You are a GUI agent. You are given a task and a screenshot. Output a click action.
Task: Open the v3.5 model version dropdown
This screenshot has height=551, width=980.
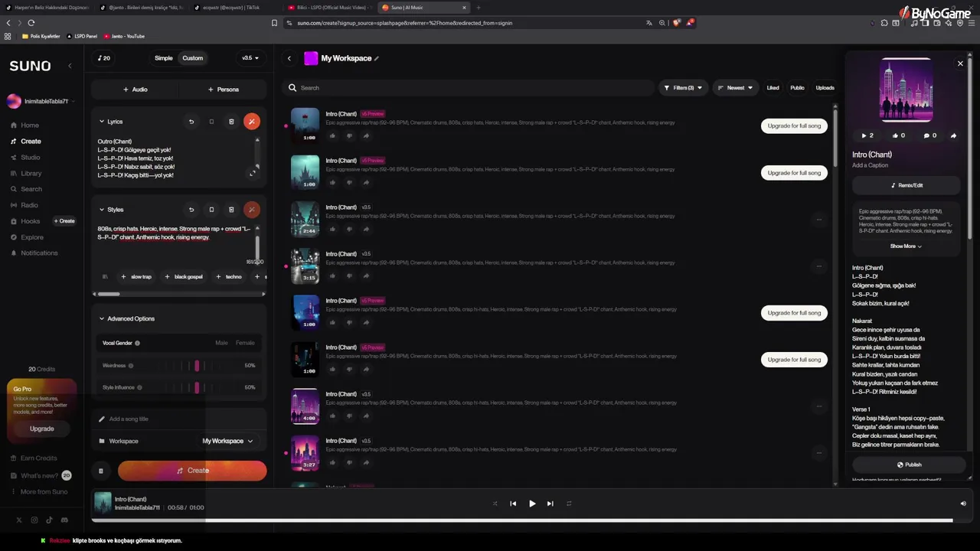point(250,58)
